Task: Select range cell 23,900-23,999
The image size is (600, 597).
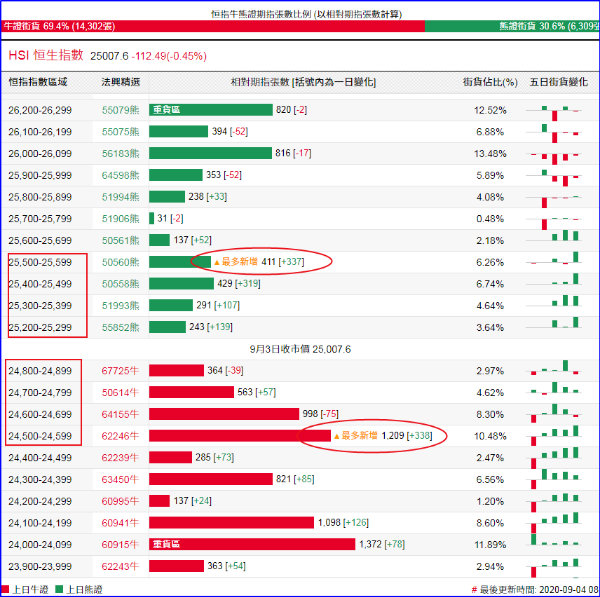Action: point(40,566)
